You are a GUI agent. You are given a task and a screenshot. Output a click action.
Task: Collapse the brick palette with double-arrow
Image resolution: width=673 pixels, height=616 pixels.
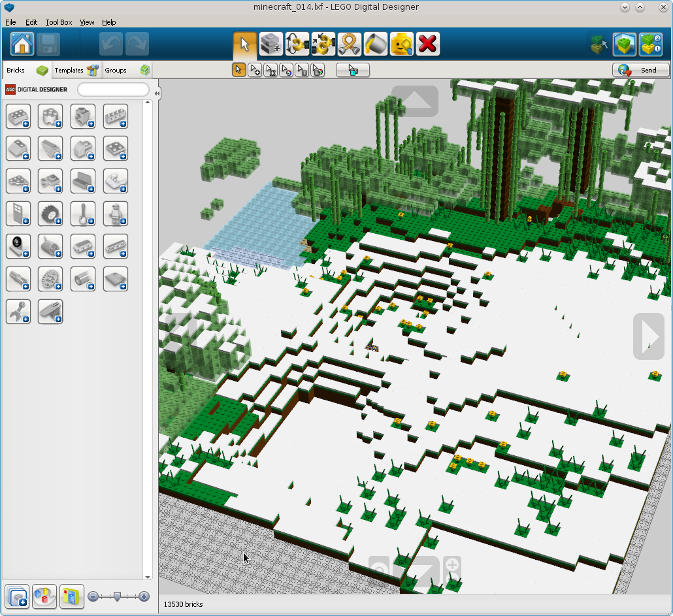pos(157,93)
